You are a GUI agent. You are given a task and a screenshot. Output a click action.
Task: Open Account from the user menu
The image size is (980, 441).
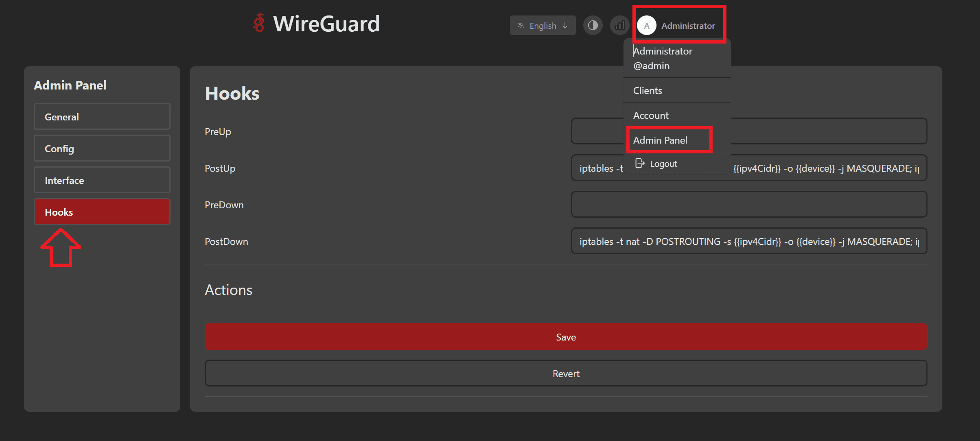coord(651,116)
